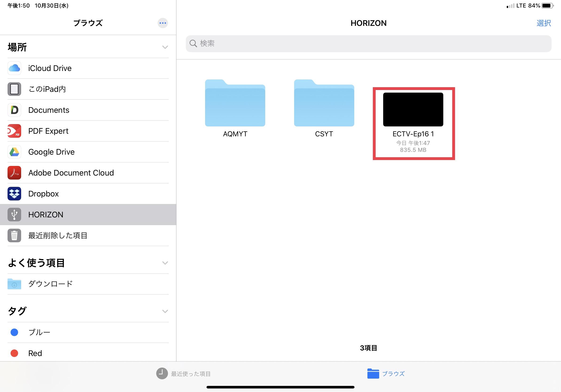561x392 pixels.
Task: Open the 最近削除した項目 trash icon
Action: click(14, 235)
